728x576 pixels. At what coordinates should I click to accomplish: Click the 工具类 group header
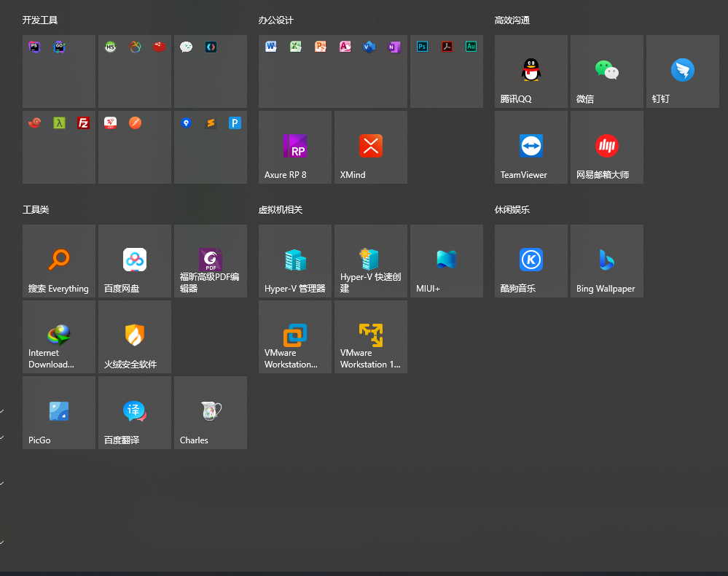click(36, 209)
